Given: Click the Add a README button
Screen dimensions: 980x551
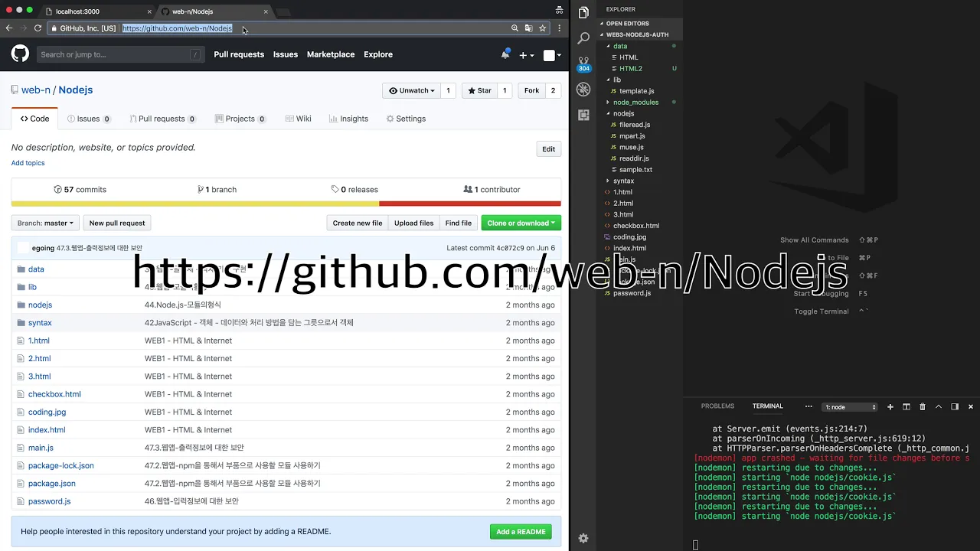Looking at the screenshot, I should pos(521,532).
